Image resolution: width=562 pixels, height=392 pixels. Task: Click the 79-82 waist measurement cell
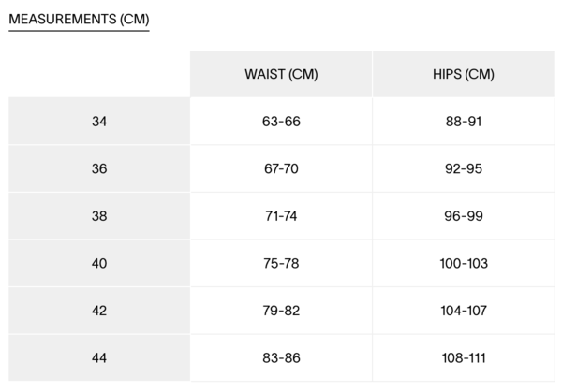pos(281,311)
